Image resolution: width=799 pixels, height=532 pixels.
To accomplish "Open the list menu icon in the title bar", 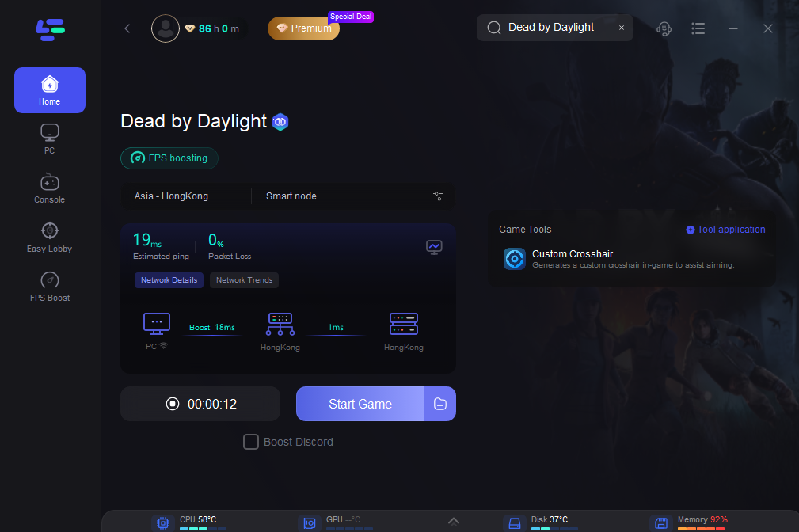I will tap(698, 28).
